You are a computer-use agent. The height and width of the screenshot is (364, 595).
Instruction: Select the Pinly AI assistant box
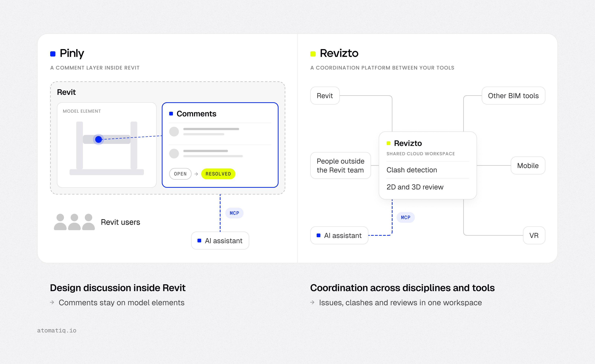point(220,241)
